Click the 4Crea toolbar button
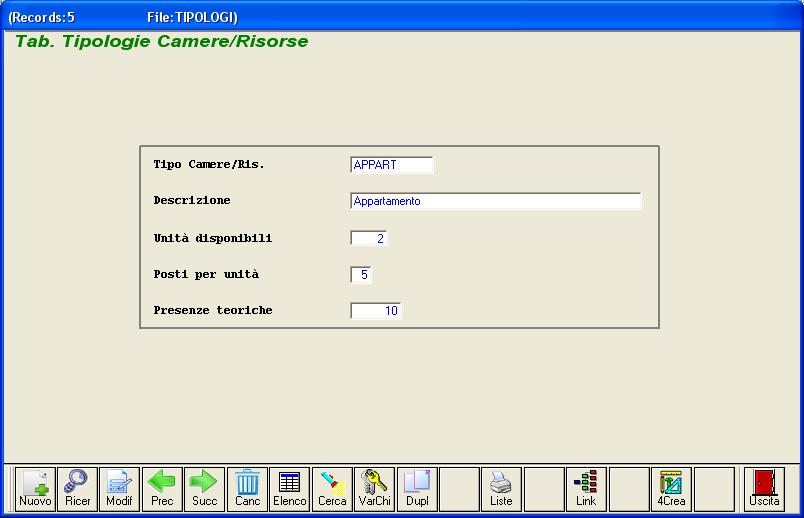 [671, 488]
